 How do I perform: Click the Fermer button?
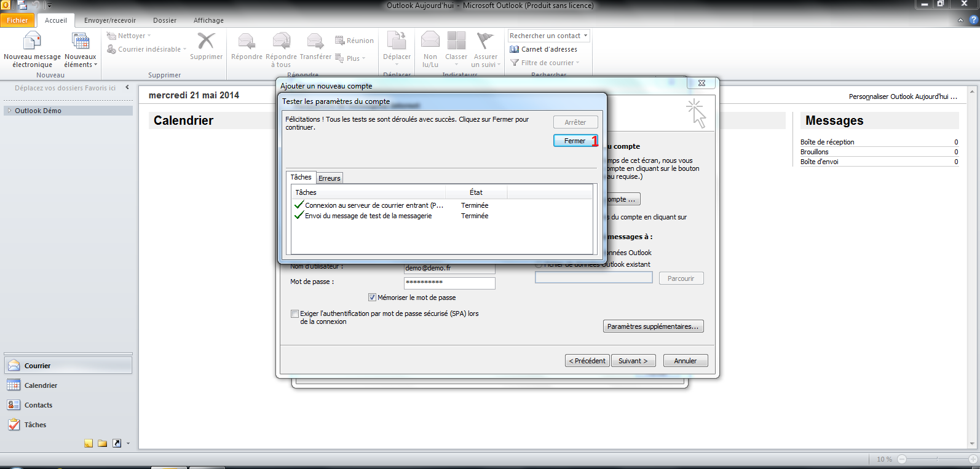pos(575,141)
